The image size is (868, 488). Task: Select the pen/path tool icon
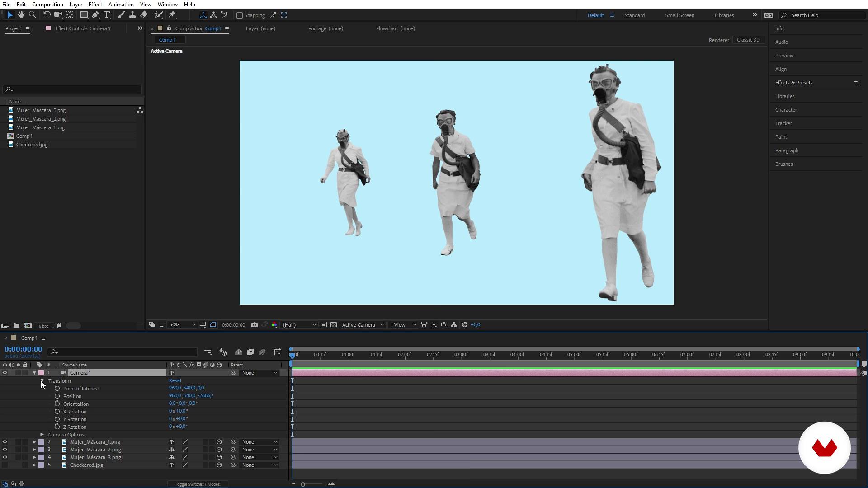tap(95, 15)
